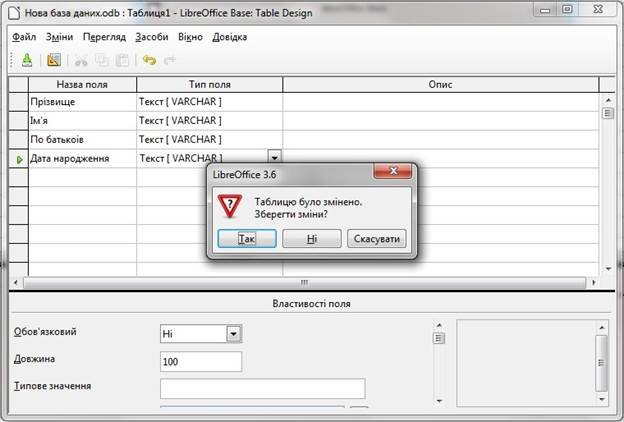Click the Copy icon in toolbar
Screen dimensions: 624x422
click(x=101, y=60)
